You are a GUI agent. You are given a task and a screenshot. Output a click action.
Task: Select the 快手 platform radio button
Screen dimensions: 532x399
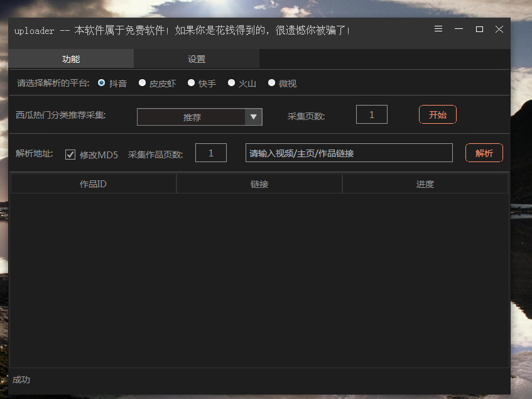pyautogui.click(x=192, y=83)
